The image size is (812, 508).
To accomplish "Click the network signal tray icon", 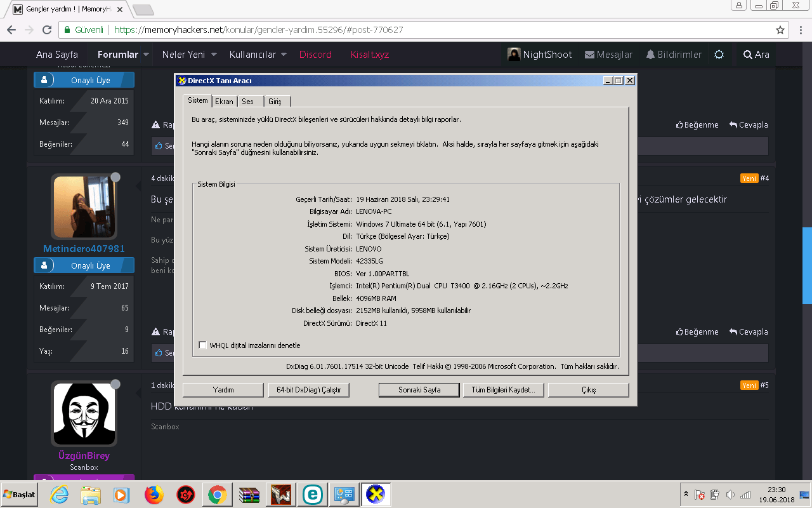I will click(745, 495).
